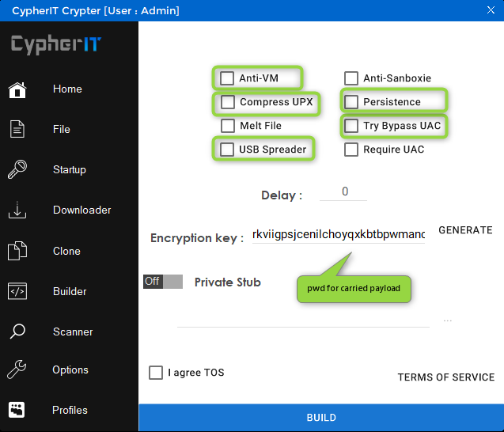This screenshot has height=432, width=504.
Task: Click the ellipsis browse button under Private Stub
Action: click(448, 320)
